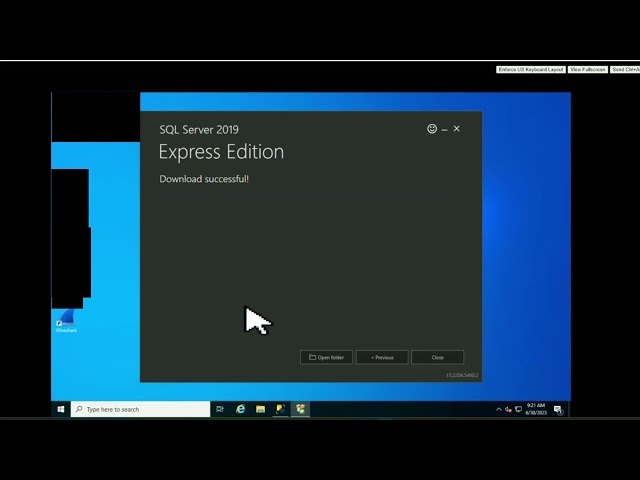The width and height of the screenshot is (640, 480).
Task: Click the taskbar search box
Action: (x=140, y=409)
